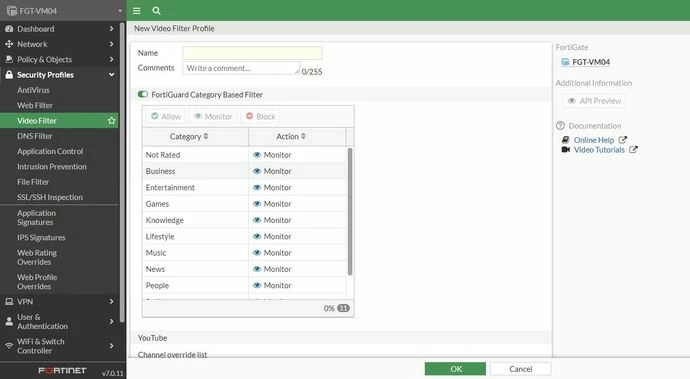Toggle FortiGuard Category Based Filter switch
690x379 pixels.
coord(143,94)
